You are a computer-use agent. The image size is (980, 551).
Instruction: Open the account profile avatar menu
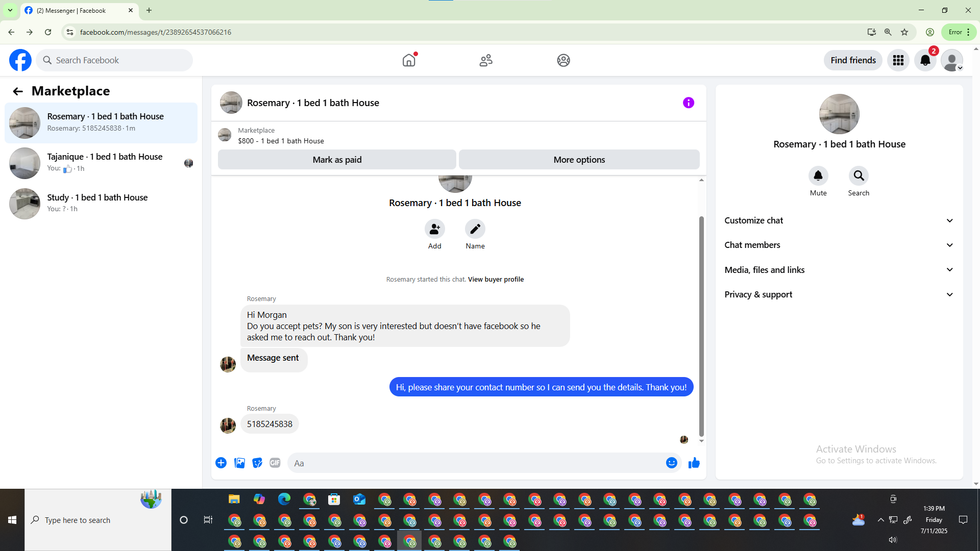coord(952,60)
